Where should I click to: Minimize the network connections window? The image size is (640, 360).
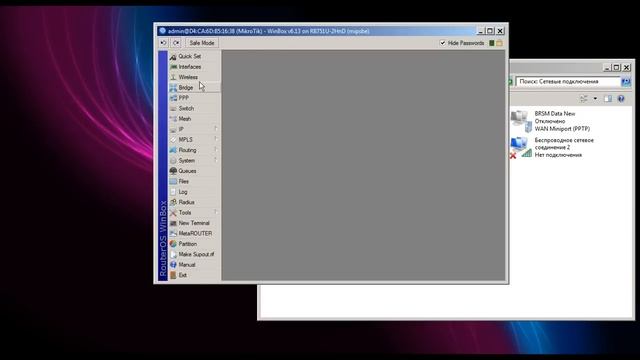[607, 67]
